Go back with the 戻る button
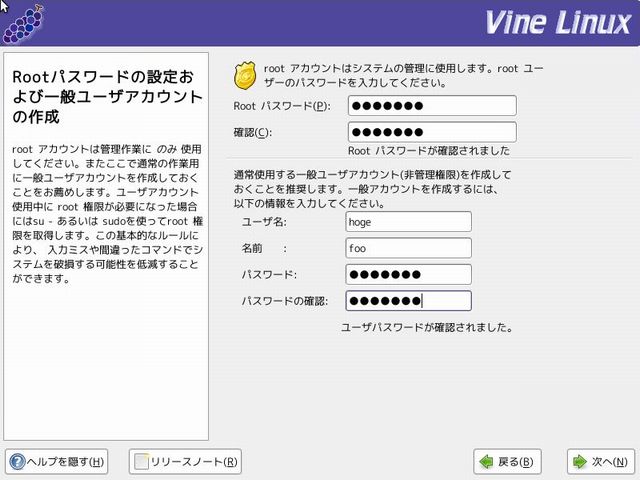The image size is (640, 480). pyautogui.click(x=507, y=462)
